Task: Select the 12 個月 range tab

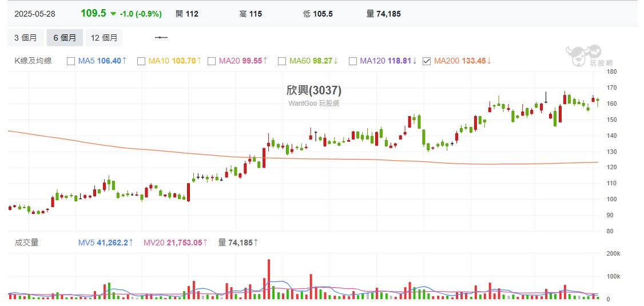Action: 104,38
